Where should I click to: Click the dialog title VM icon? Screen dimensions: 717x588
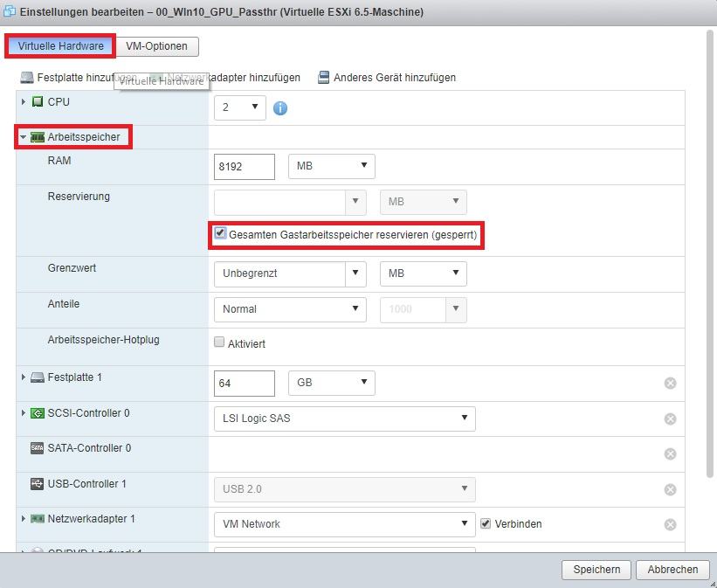tap(9, 11)
